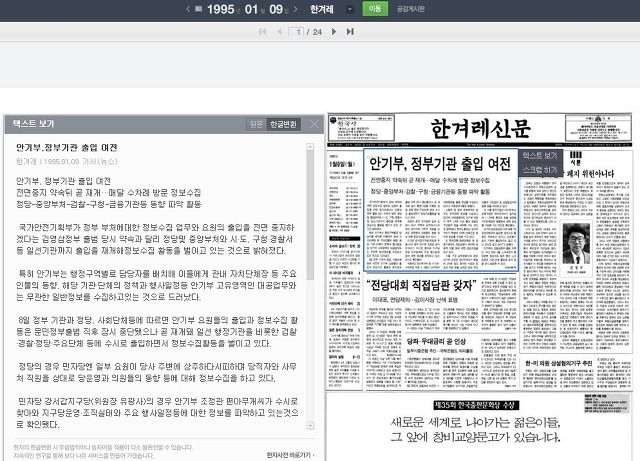
Task: Close the 텍스트 보기 panel
Action: click(x=314, y=124)
